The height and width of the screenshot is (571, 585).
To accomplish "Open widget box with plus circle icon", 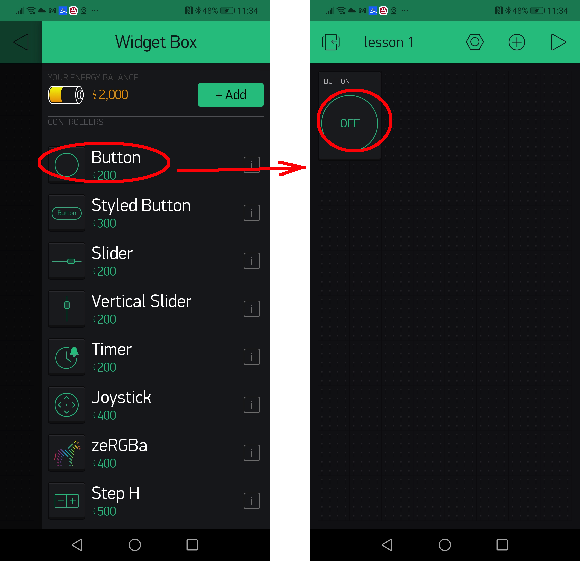I will tap(517, 42).
